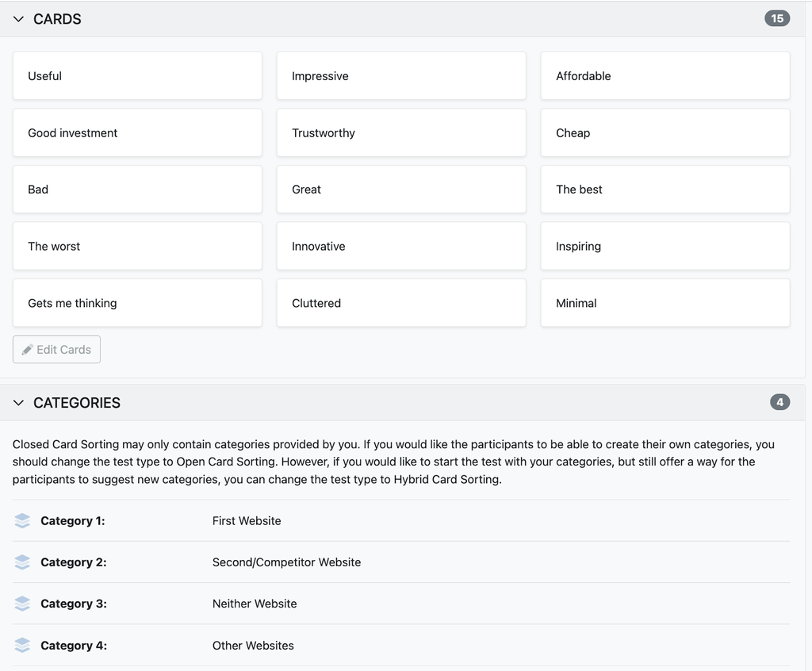The width and height of the screenshot is (812, 671).
Task: Select the Cheap card
Action: coord(665,132)
